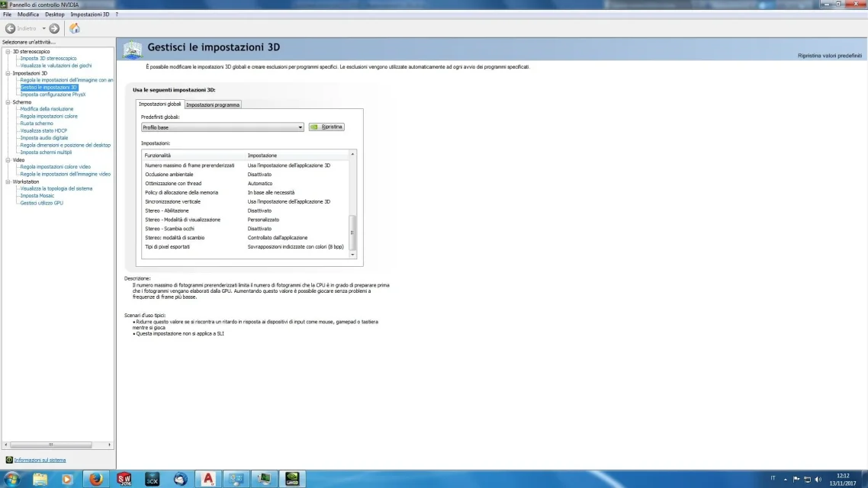868x488 pixels.
Task: Click the settings list scroll down arrow
Action: point(352,255)
